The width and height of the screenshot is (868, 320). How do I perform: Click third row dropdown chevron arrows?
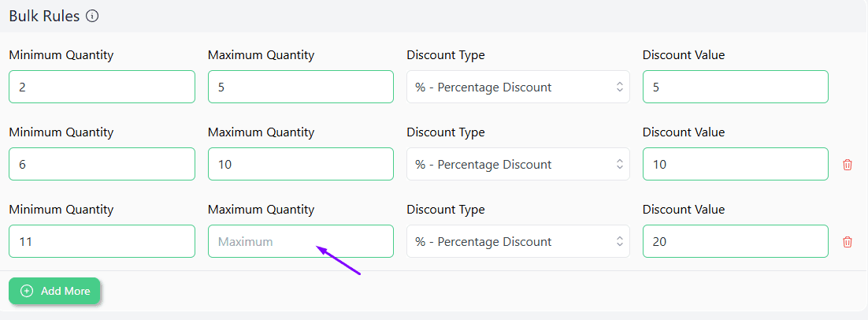(619, 242)
